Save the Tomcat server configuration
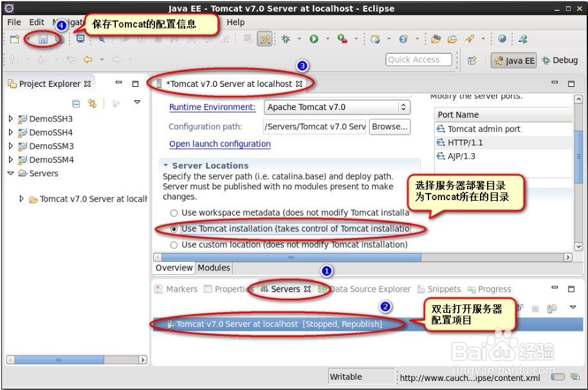Image resolution: width=588 pixels, height=390 pixels. 42,39
